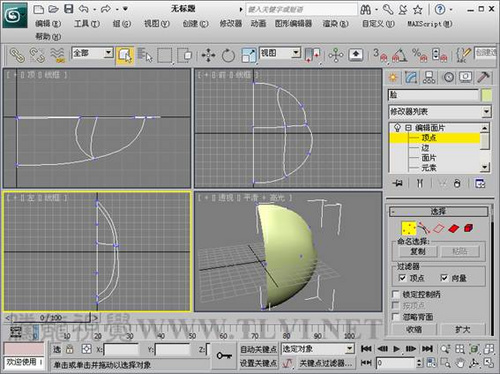
Task: Collapse the 编辑面片 modifier tree node
Action: [408, 128]
